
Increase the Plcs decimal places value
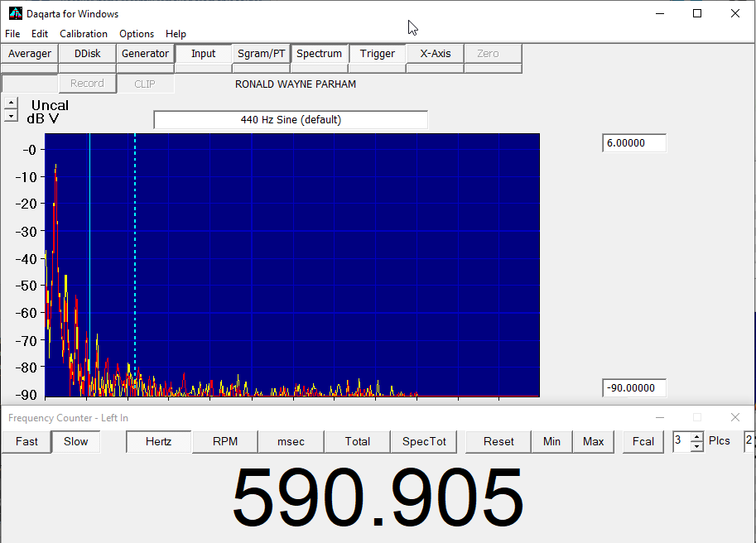click(x=696, y=436)
